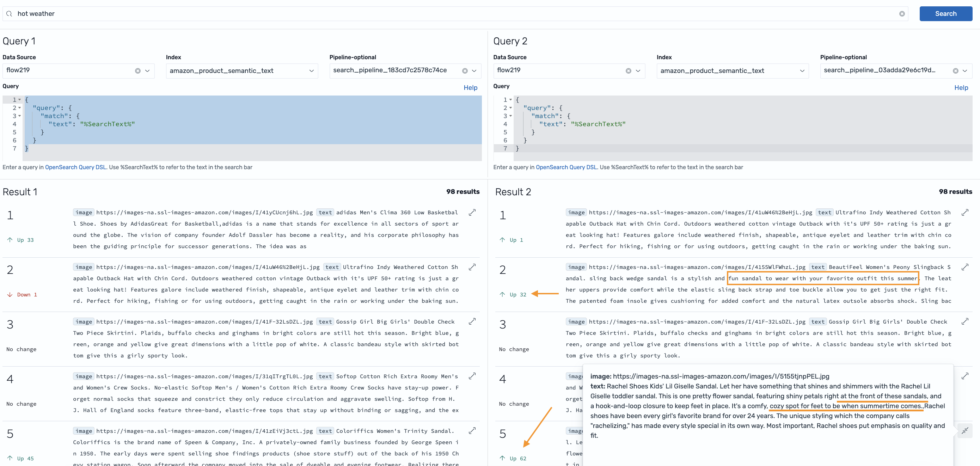Open Query 1 Index dropdown
The height and width of the screenshot is (466, 980).
pos(311,71)
